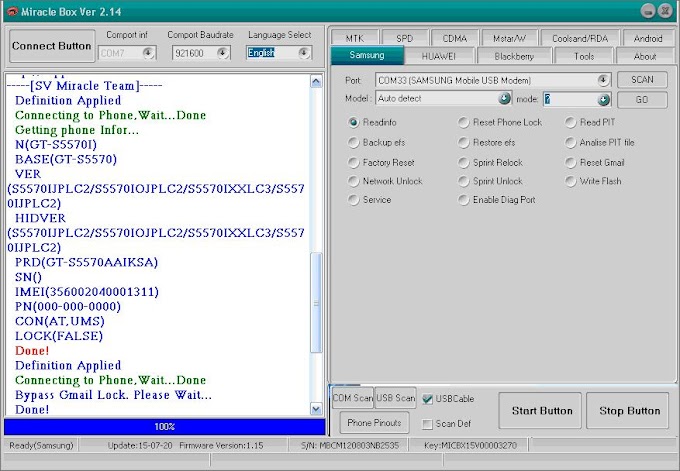Click the IMEI(356002040001311) log line
Screen dimensions: 680x471
click(x=87, y=292)
